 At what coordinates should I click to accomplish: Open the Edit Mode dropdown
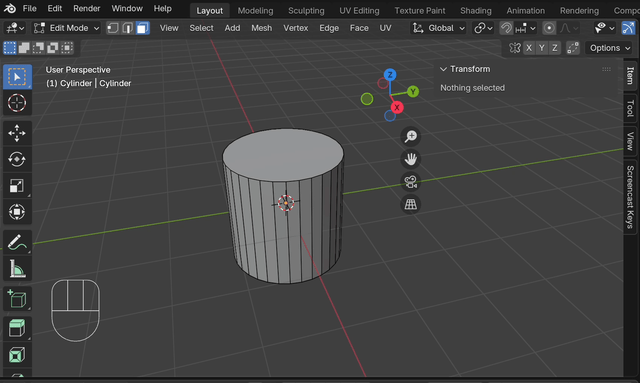[x=67, y=28]
